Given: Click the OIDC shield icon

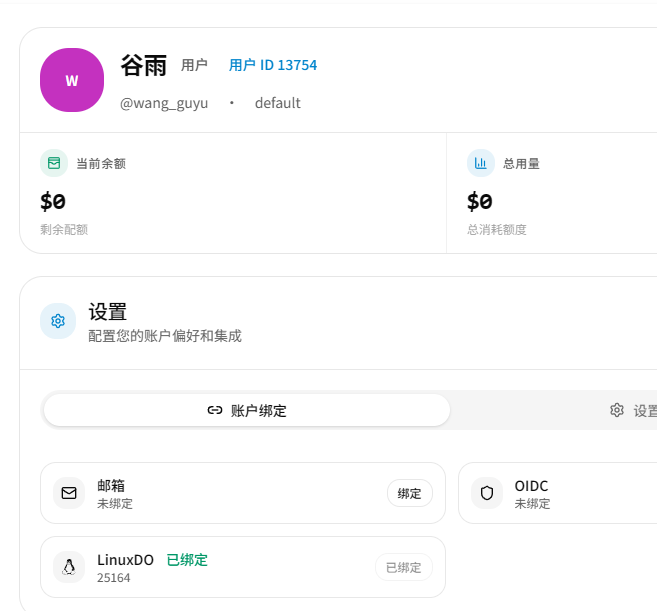Looking at the screenshot, I should coord(487,493).
